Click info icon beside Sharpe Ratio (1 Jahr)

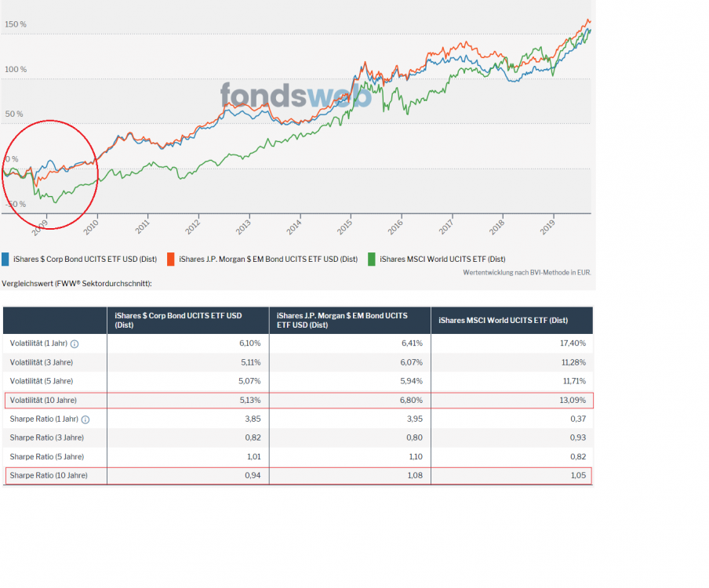[x=85, y=419]
